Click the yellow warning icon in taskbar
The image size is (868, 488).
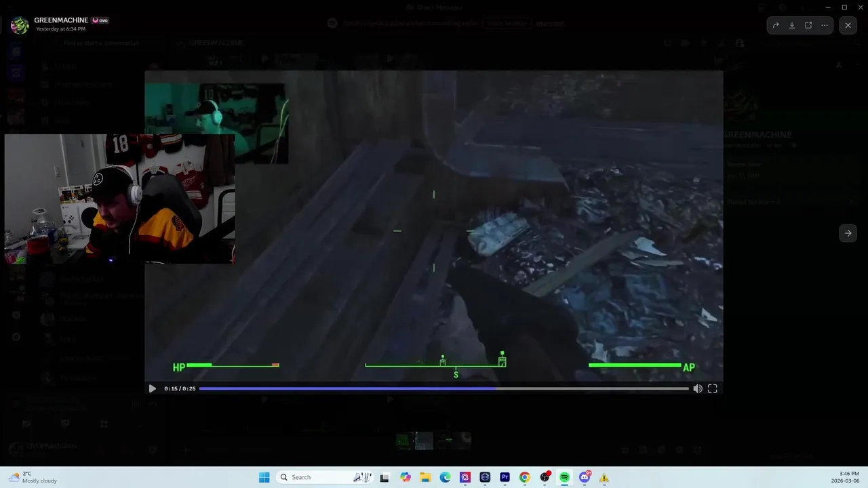coord(604,477)
